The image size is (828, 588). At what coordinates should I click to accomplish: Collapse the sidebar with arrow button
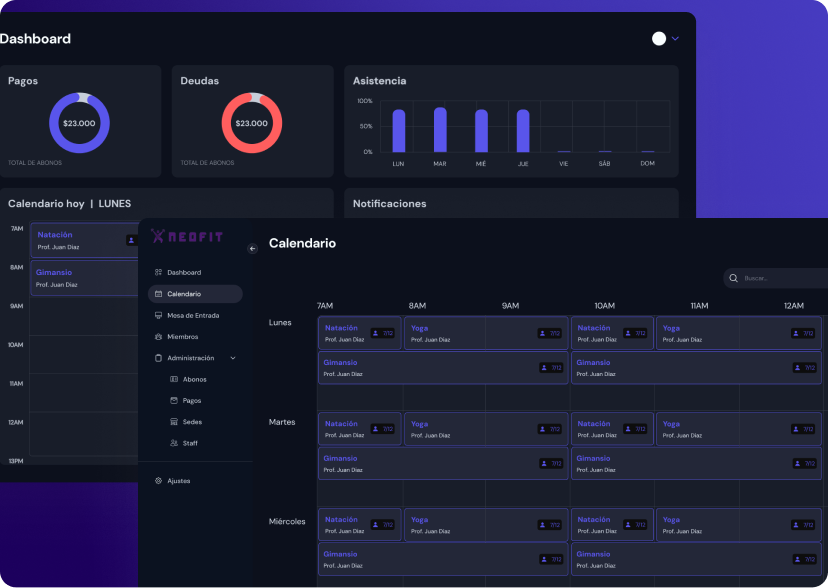click(x=252, y=249)
